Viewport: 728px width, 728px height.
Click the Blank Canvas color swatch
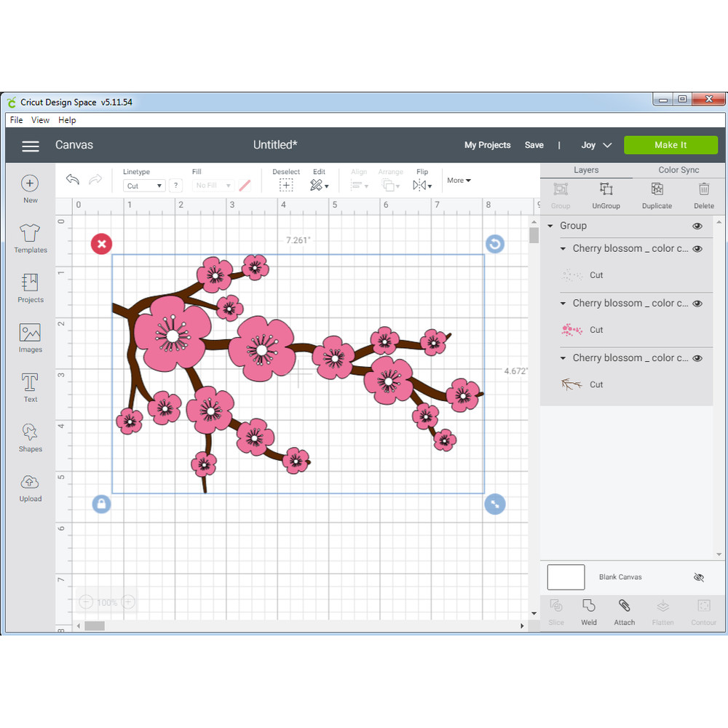(x=566, y=577)
